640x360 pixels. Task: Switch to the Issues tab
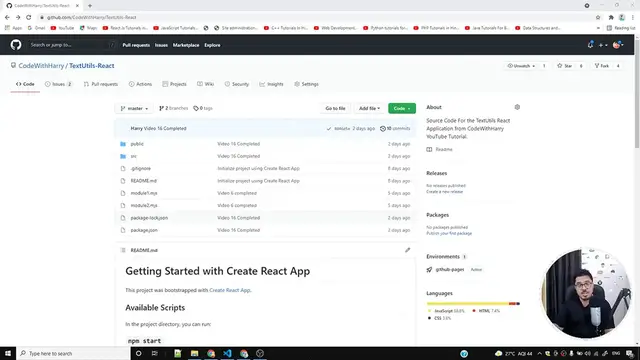pyautogui.click(x=58, y=84)
